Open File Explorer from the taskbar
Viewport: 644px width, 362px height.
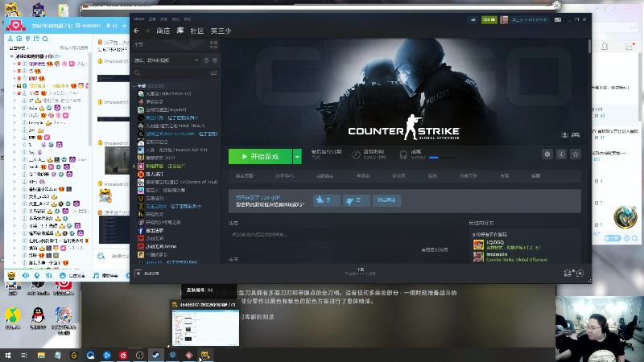coord(41,356)
